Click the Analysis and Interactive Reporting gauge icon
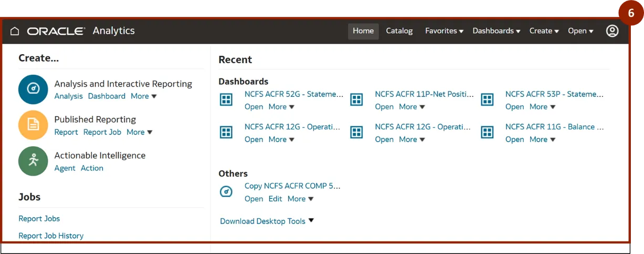 coord(33,89)
